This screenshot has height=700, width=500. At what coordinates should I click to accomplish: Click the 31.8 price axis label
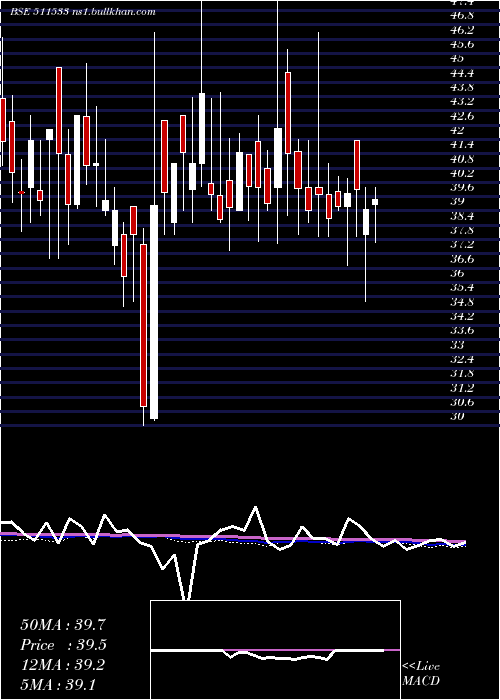462,374
